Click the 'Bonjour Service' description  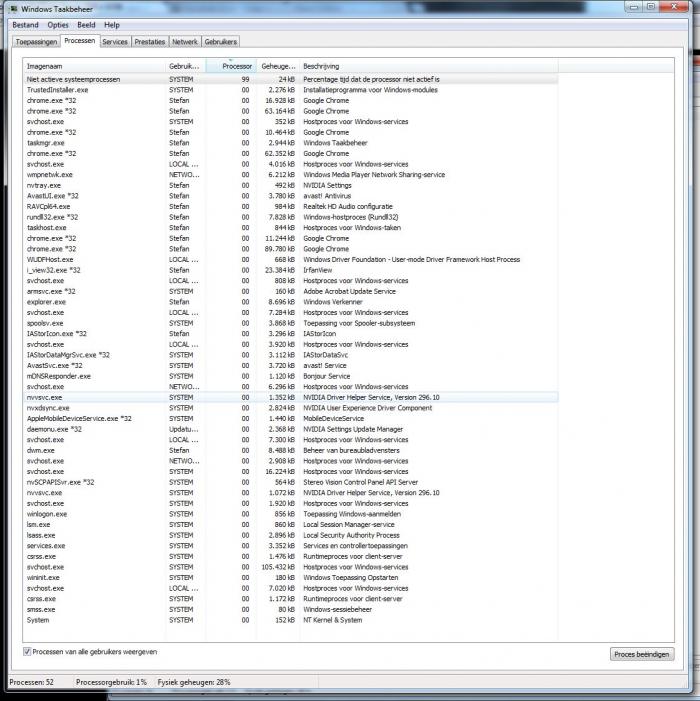(x=327, y=376)
